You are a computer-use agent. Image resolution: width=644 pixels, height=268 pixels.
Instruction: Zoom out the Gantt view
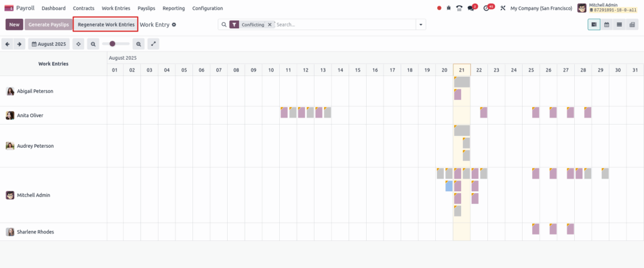[x=93, y=44]
